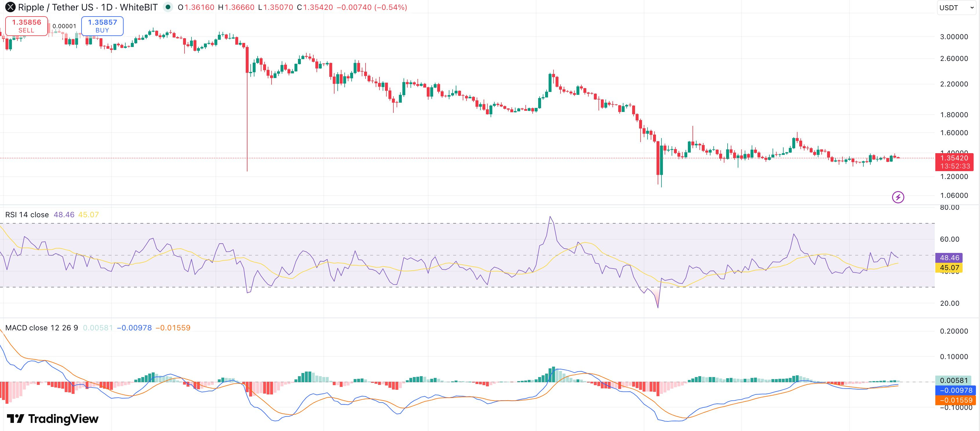Image resolution: width=980 pixels, height=431 pixels.
Task: Click the blue BUY price button
Action: tap(102, 26)
